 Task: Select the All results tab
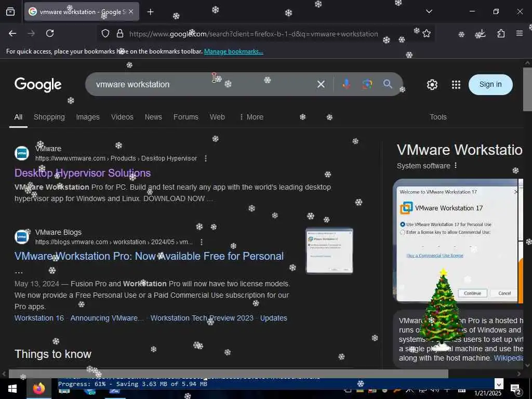18,117
